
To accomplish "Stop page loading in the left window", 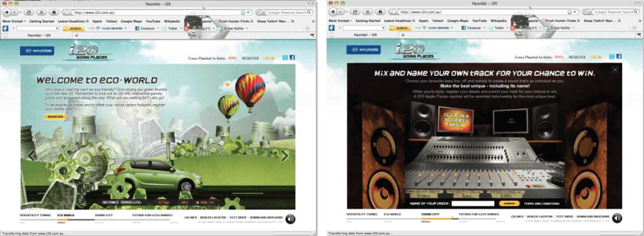I will pyautogui.click(x=41, y=12).
